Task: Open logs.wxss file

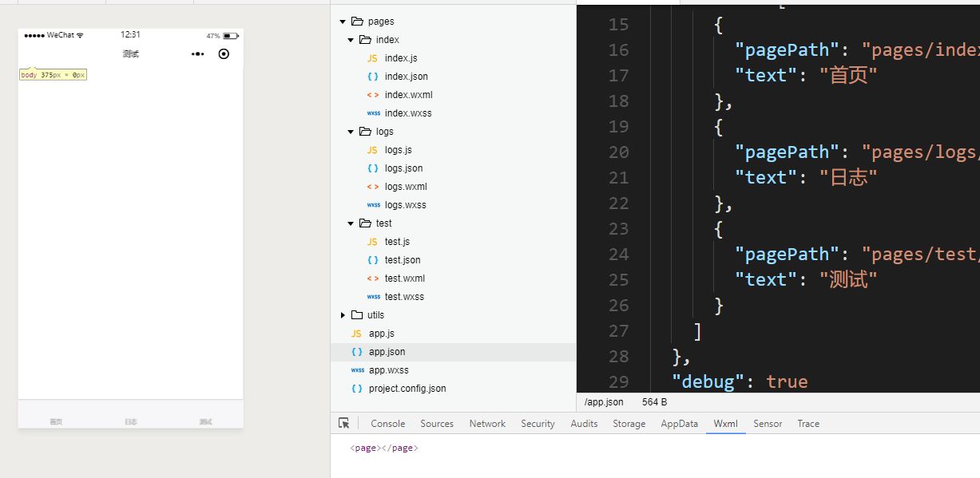Action: (406, 205)
